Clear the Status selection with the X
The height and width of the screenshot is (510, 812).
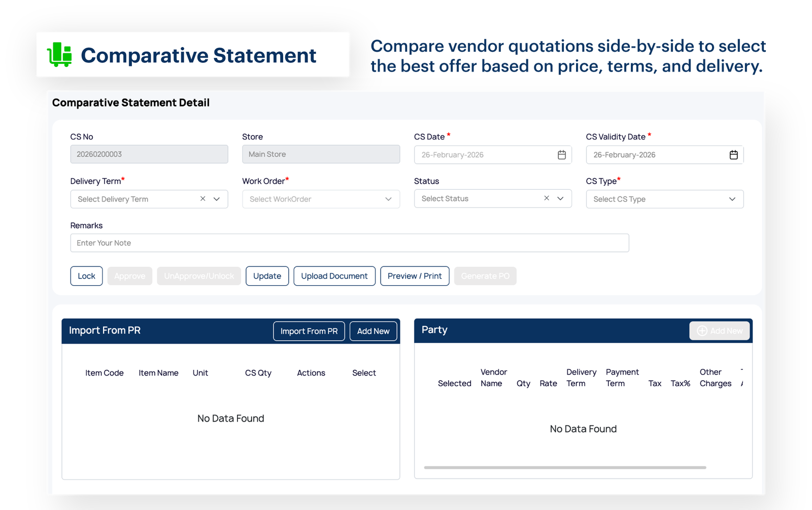pyautogui.click(x=546, y=198)
